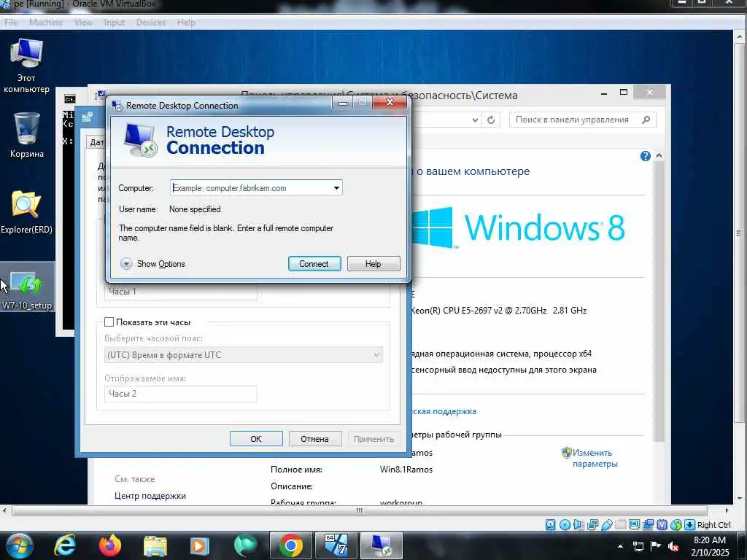Click Right Ctrl host key label
747x560 pixels.
click(713, 525)
